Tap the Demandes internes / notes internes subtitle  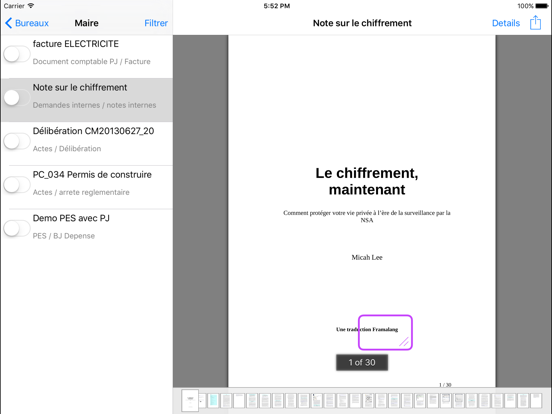click(x=94, y=105)
